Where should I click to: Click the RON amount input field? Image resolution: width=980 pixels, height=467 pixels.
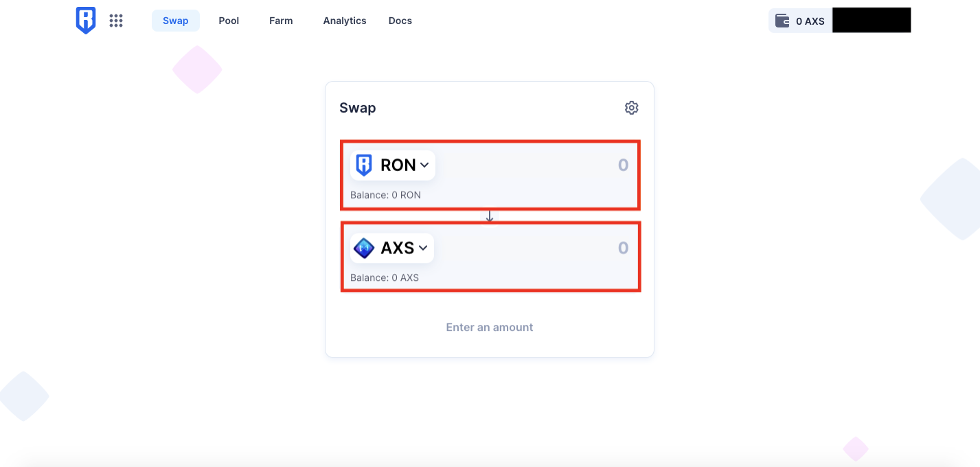(549, 166)
